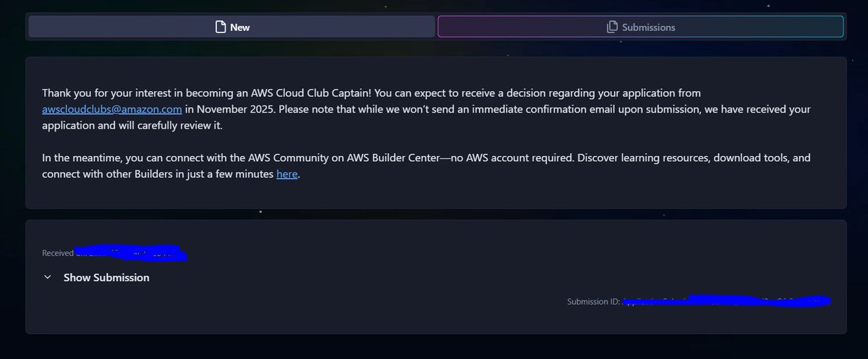The width and height of the screenshot is (868, 359).
Task: Open the Submissions tab
Action: click(x=640, y=27)
